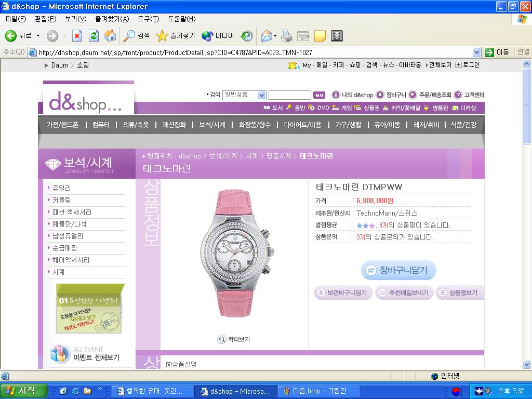Open the 일반상품 search category dropdown
532x399 pixels.
pyautogui.click(x=261, y=95)
